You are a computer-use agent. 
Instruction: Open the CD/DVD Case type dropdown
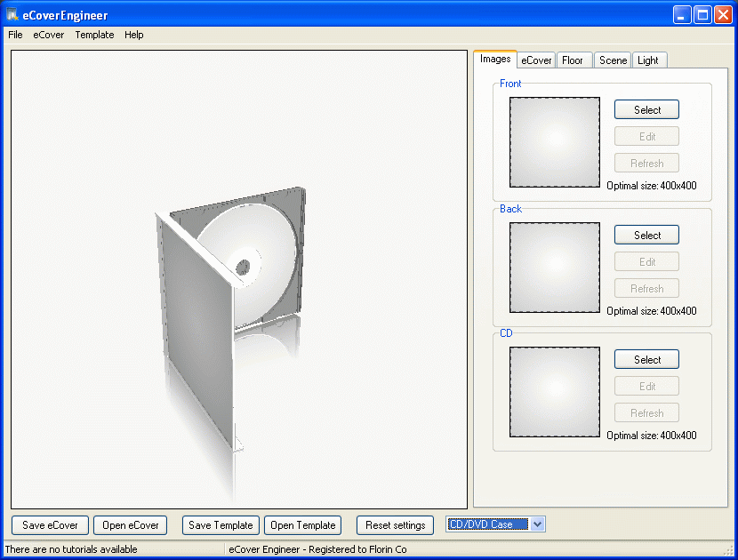[537, 524]
